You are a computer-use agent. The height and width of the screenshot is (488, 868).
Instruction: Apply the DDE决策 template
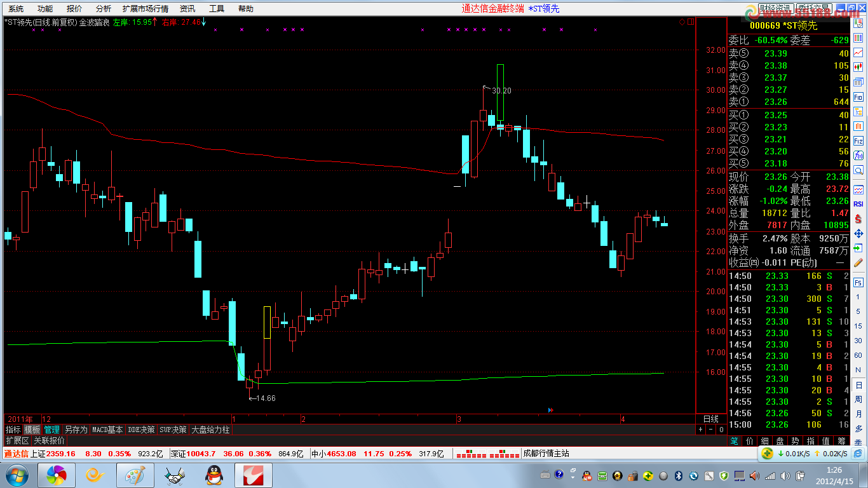[141, 430]
